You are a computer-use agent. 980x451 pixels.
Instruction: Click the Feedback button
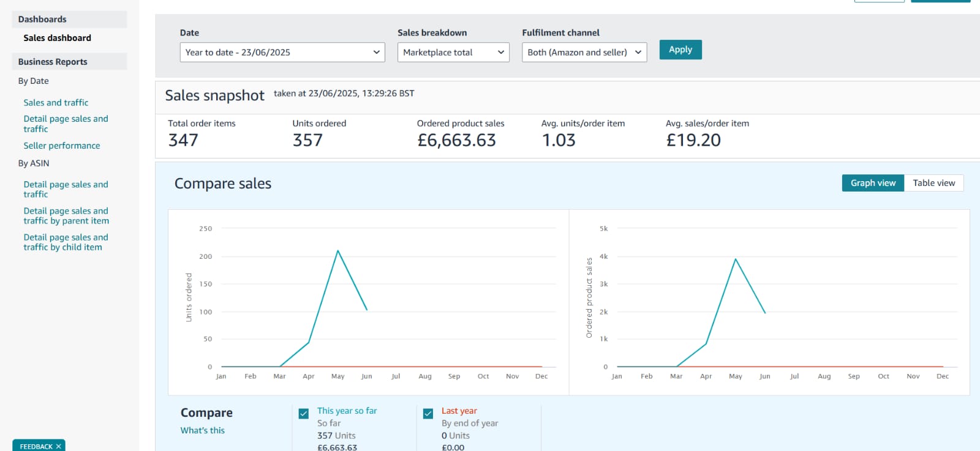pyautogui.click(x=36, y=446)
